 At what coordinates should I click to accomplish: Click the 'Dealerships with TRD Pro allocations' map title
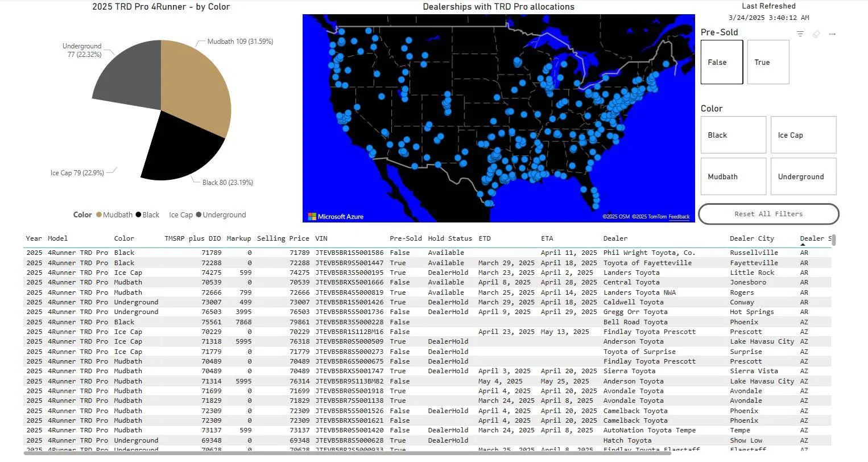coord(498,7)
